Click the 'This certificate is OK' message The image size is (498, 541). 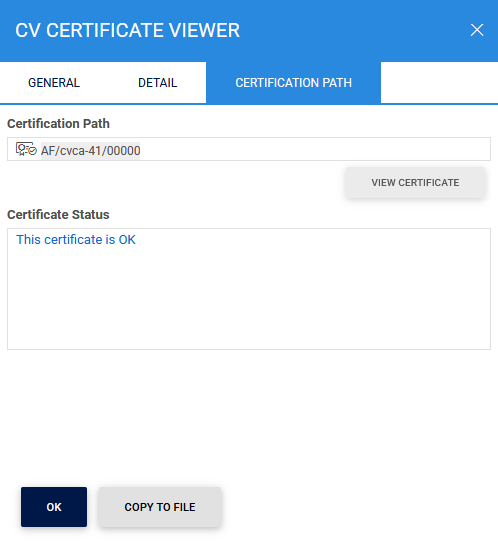pyautogui.click(x=76, y=239)
